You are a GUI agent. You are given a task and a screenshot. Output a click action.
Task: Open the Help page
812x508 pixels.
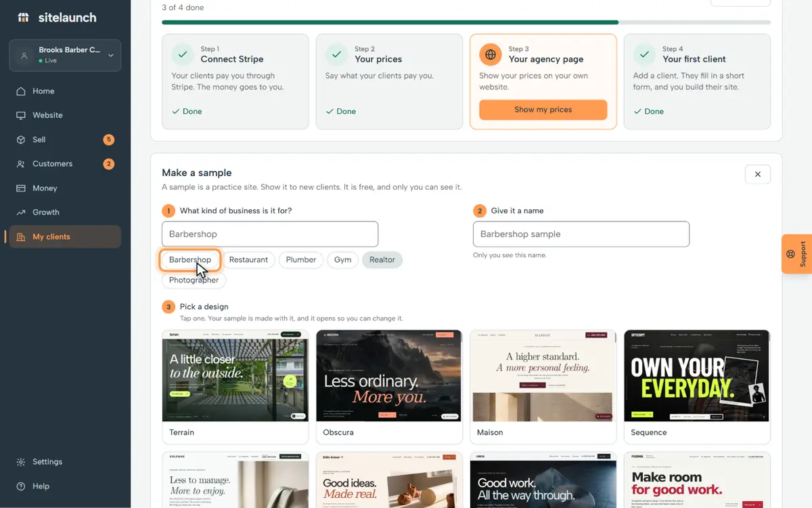[65, 486]
